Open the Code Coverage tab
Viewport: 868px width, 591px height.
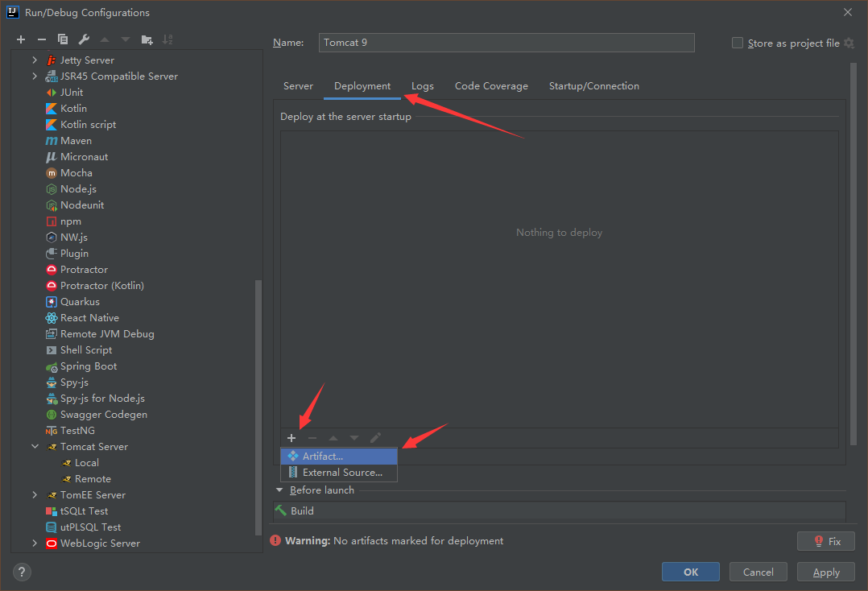tap(491, 86)
